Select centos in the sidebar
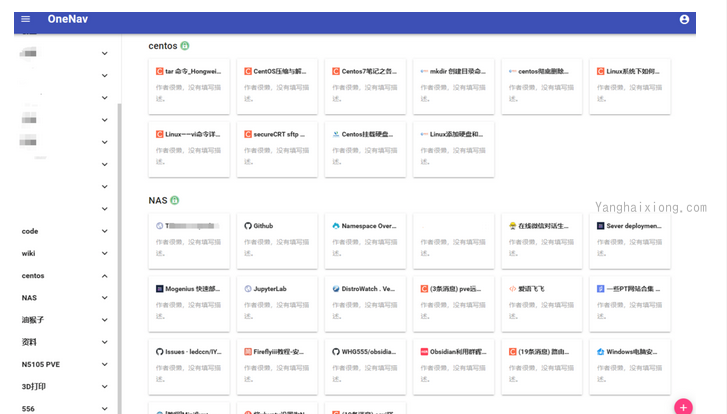727x414 pixels. [x=33, y=276]
